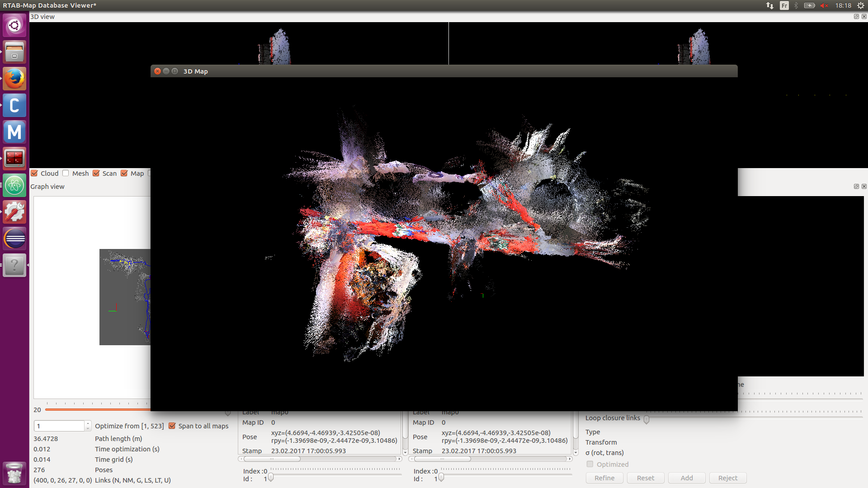
Task: Disable the Cloud checkbox
Action: point(34,174)
